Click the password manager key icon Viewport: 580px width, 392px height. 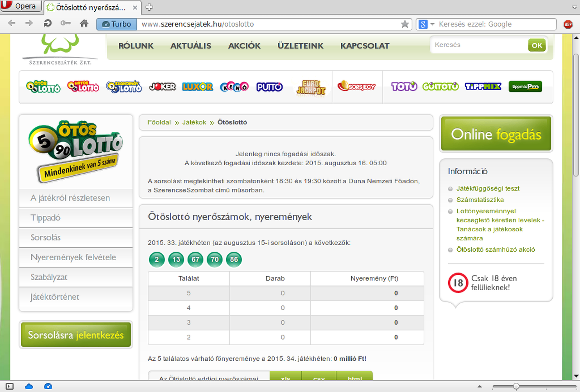[65, 24]
